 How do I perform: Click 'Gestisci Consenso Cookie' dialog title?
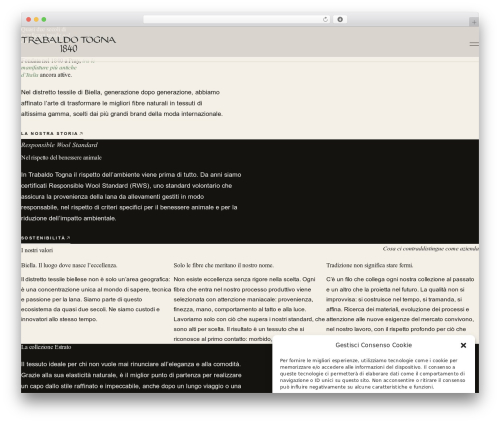[374, 345]
